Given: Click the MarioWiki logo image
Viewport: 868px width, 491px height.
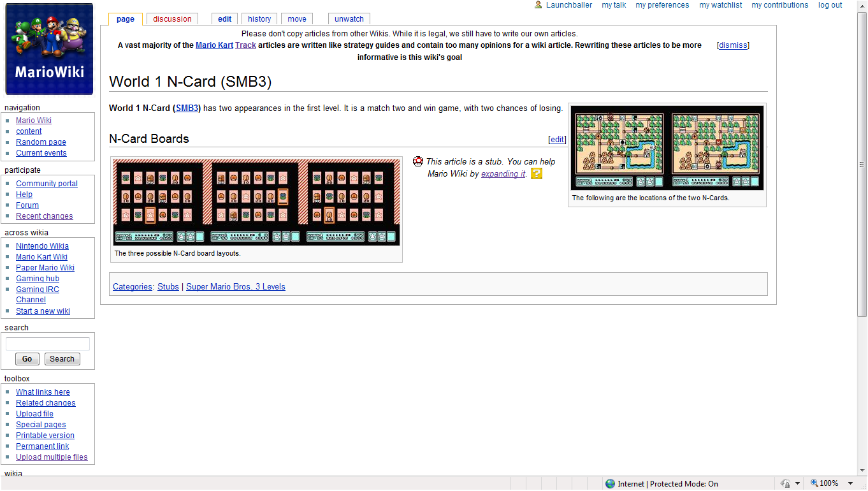Looking at the screenshot, I should (x=49, y=49).
